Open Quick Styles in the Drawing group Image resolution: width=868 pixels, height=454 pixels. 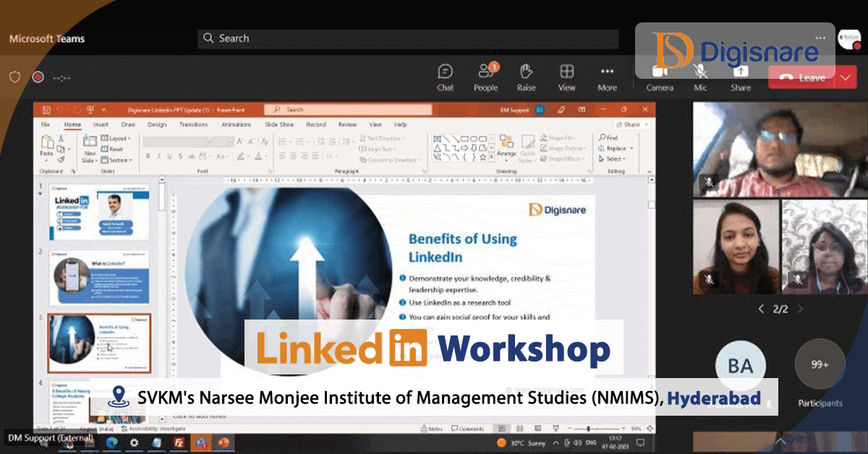click(x=527, y=147)
